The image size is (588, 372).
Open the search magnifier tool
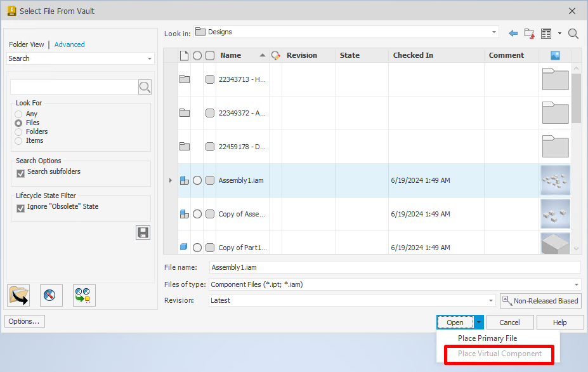573,32
